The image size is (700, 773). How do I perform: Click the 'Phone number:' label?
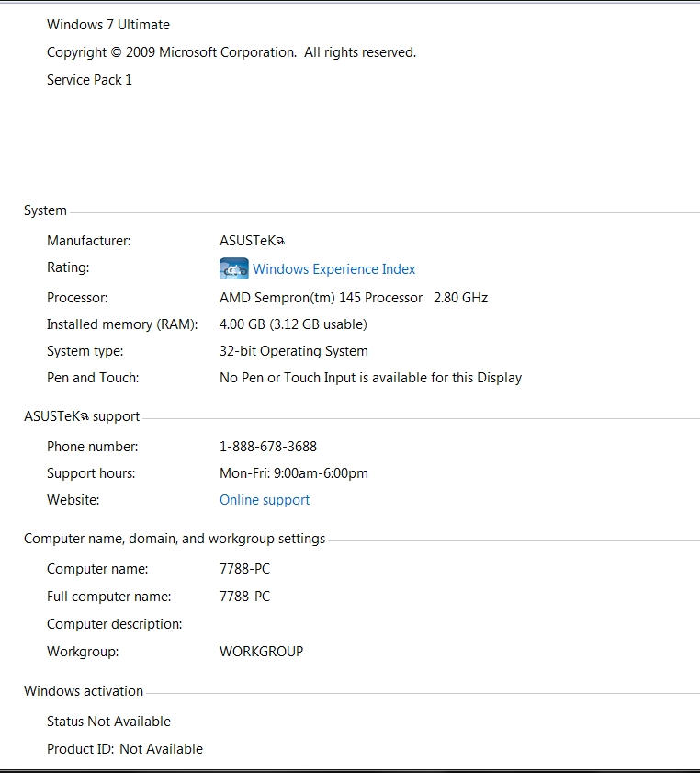(93, 447)
